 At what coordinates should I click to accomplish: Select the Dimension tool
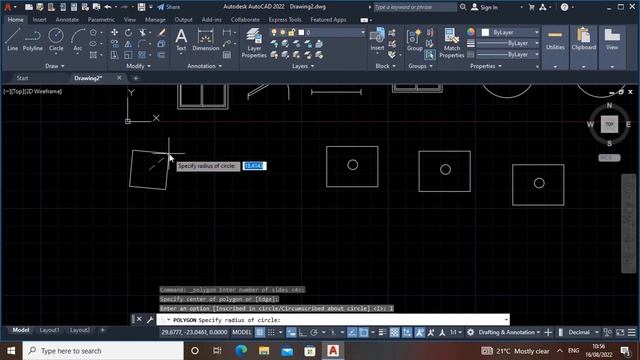point(206,40)
